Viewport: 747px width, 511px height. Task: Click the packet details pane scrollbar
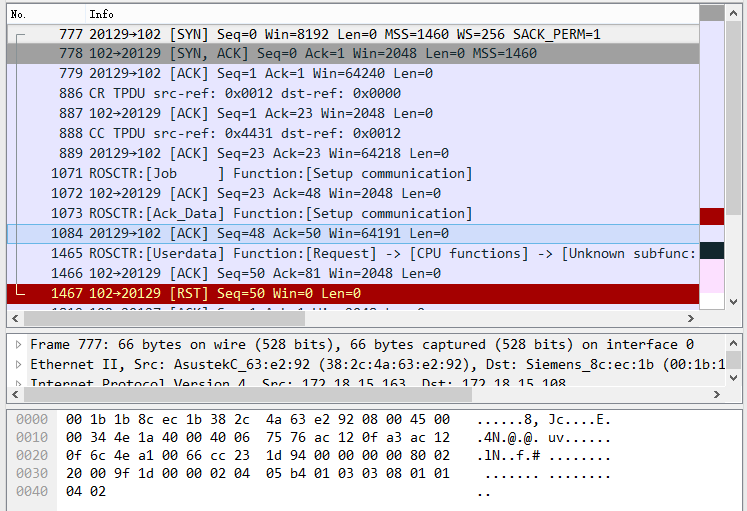click(735, 360)
